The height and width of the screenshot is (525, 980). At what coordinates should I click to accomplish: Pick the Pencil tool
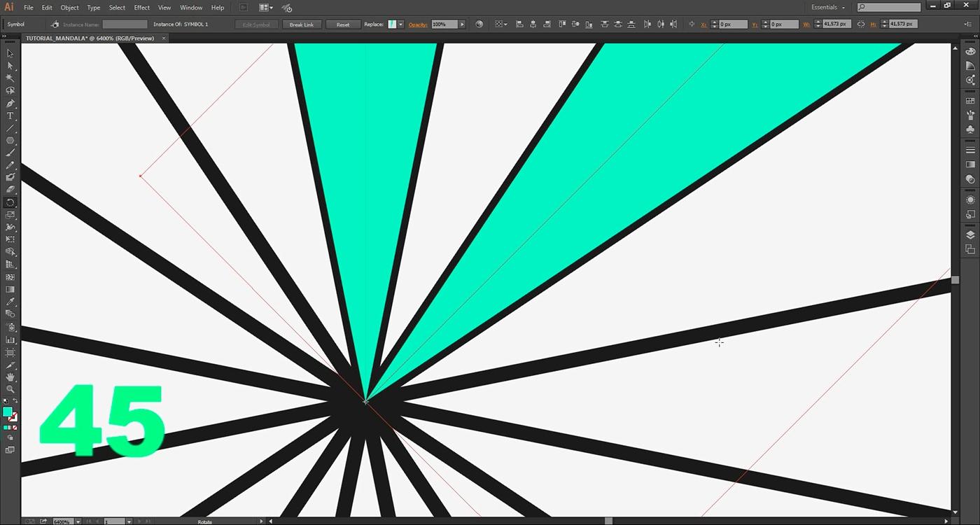point(10,166)
